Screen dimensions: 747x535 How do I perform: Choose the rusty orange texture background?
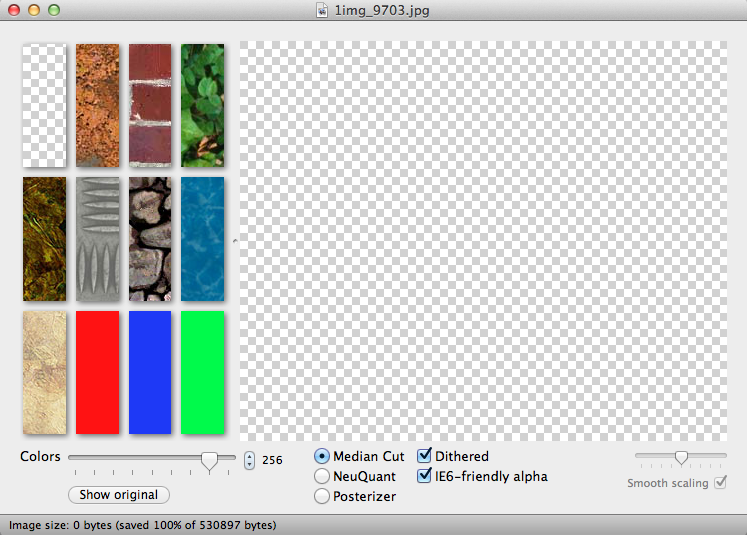(x=97, y=105)
